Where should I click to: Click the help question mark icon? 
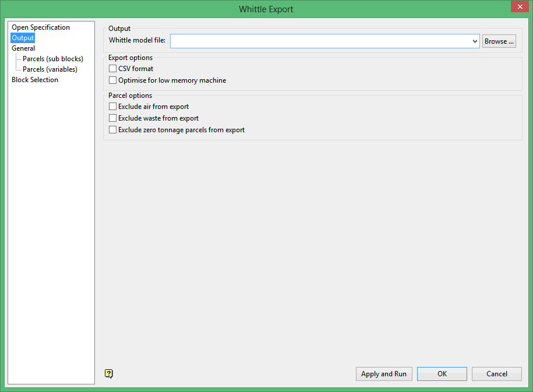[109, 373]
